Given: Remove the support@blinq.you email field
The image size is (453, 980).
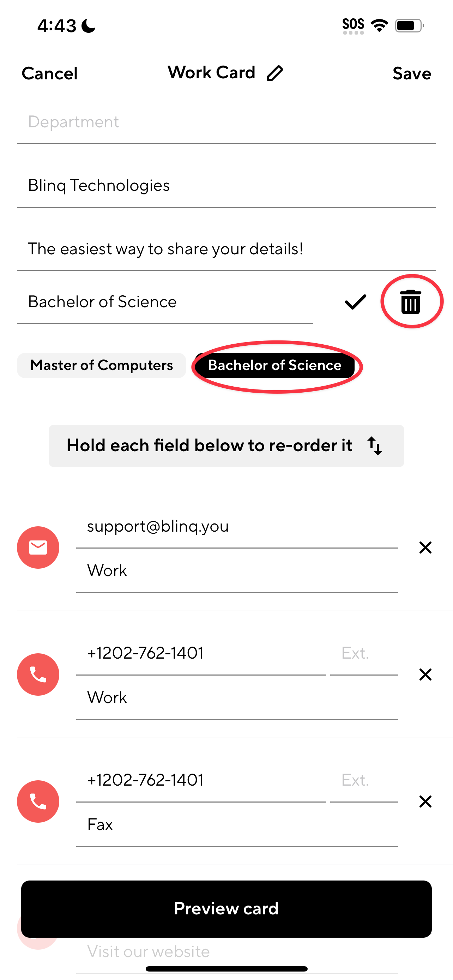Looking at the screenshot, I should 425,548.
